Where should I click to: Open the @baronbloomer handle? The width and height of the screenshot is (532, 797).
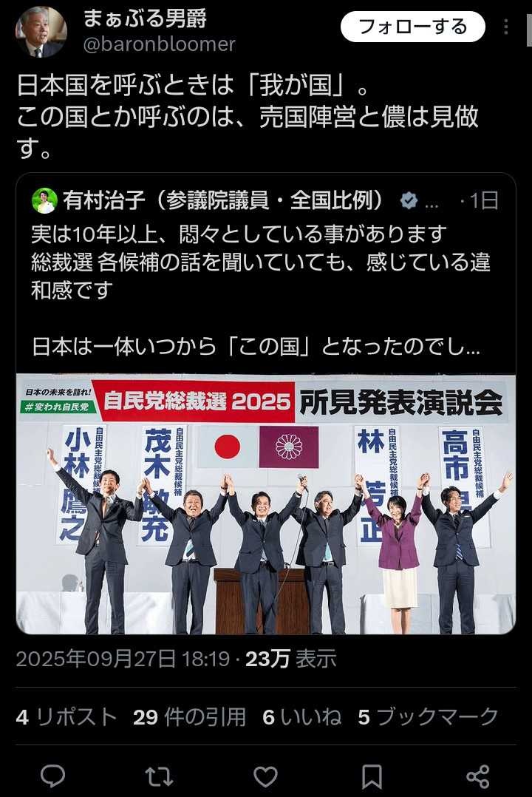[159, 44]
